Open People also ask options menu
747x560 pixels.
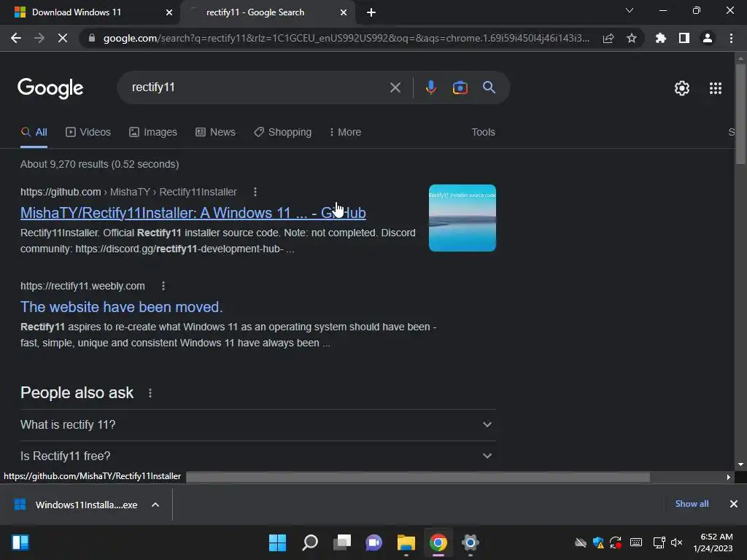point(150,393)
